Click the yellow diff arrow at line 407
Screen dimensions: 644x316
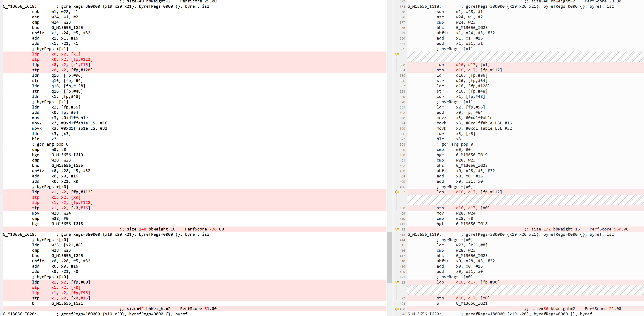(397, 192)
